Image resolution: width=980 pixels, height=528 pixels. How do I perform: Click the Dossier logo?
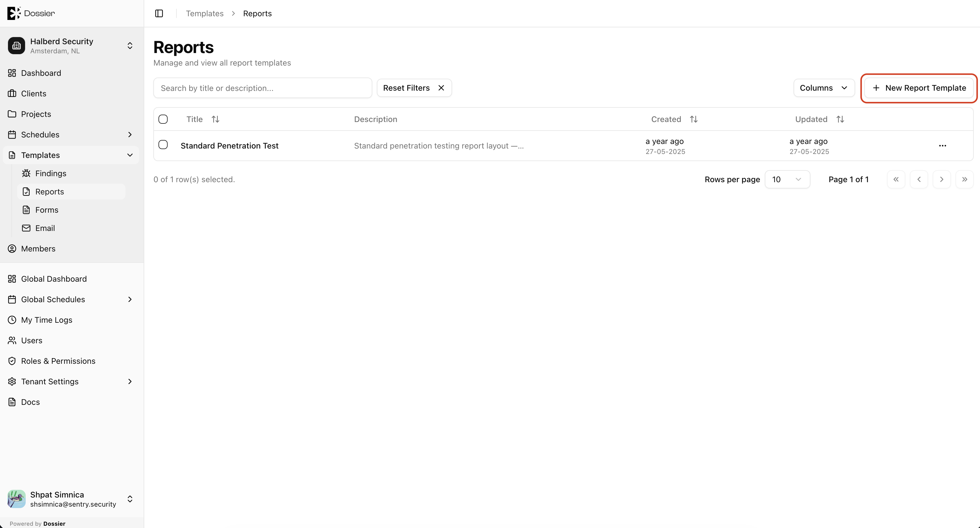(31, 13)
